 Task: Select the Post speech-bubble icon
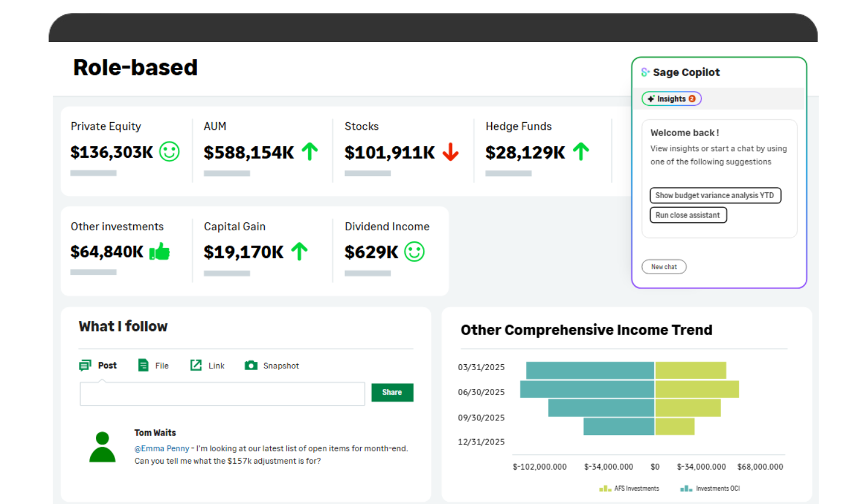tap(85, 365)
